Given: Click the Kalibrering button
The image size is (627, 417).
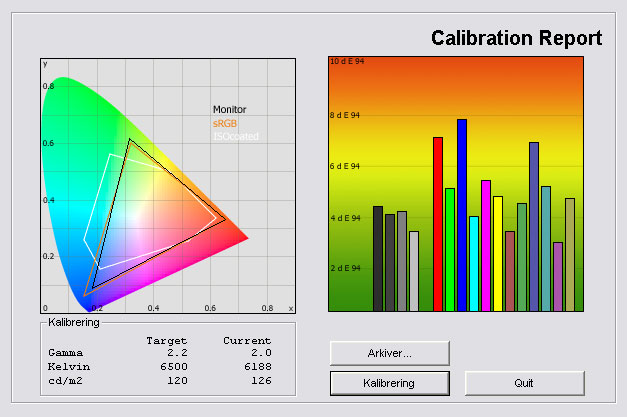Looking at the screenshot, I should (x=389, y=383).
